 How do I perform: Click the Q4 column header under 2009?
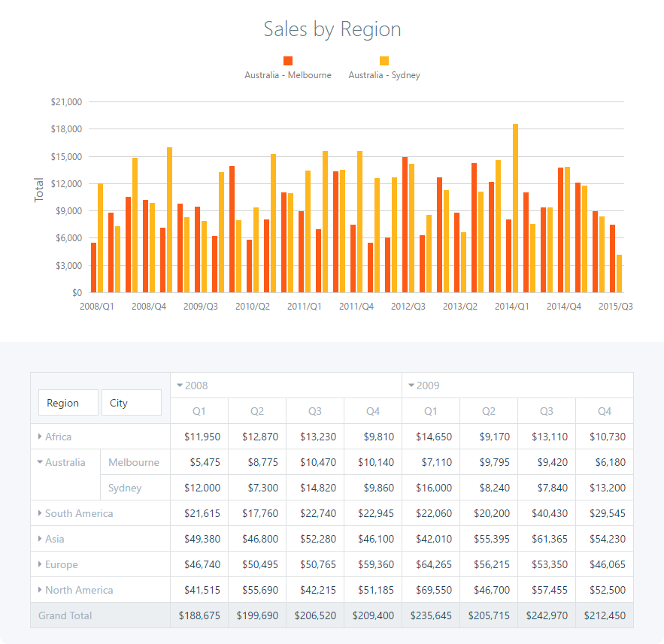[605, 411]
